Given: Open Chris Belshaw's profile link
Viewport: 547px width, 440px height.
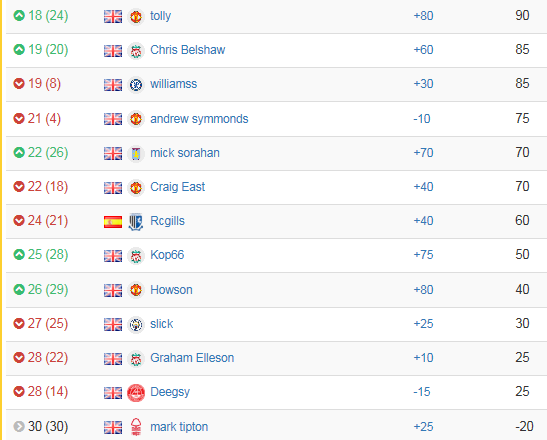Looking at the screenshot, I should point(188,50).
